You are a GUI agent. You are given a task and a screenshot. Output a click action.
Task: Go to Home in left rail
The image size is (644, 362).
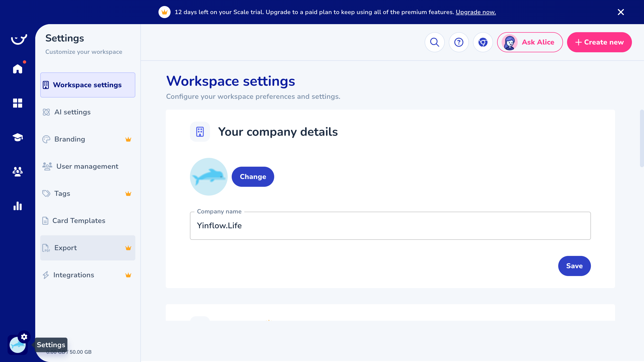[x=18, y=69]
